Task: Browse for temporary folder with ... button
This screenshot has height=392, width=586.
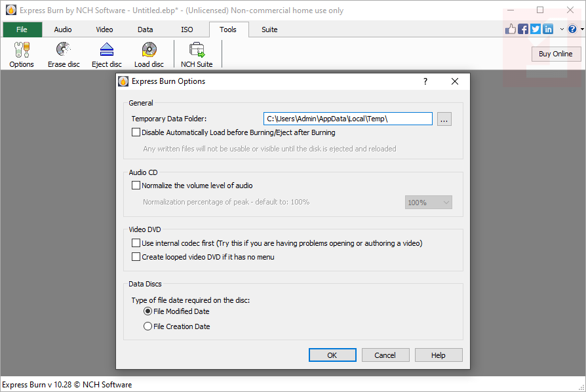Action: (444, 119)
